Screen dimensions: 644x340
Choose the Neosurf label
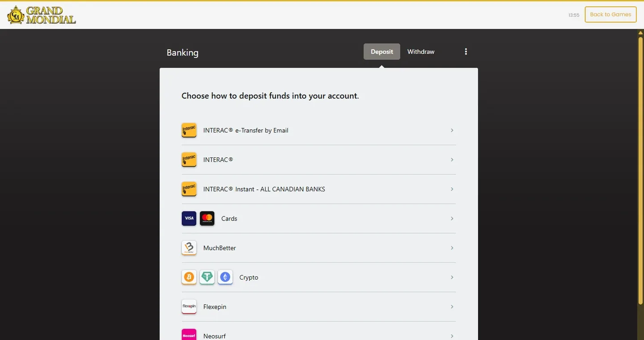click(x=214, y=336)
